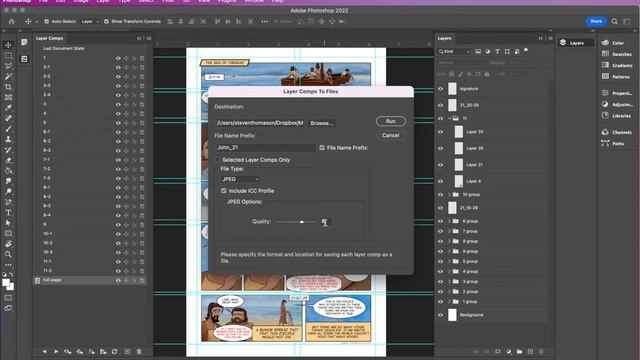
Task: Select the Lasso tool
Action: [8, 66]
